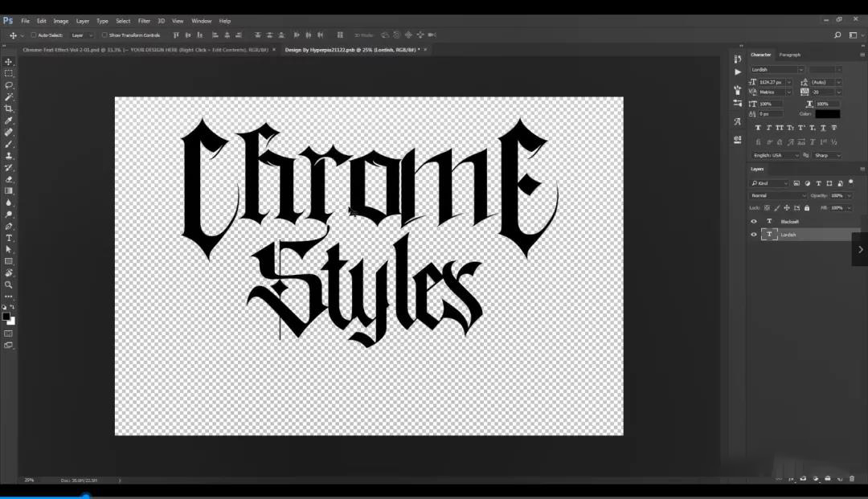Switch to Chrome-Text-Effect-Vol-2-01.psd document tab
This screenshot has height=499, width=868.
click(x=145, y=50)
